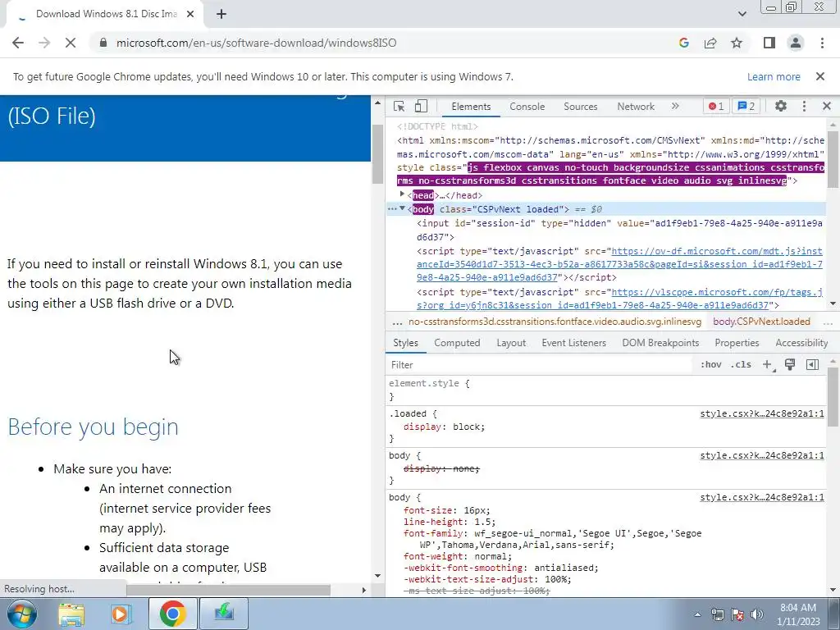Select body.CSPvNext.loaded breadcrumb
The image size is (840, 630).
[761, 322]
